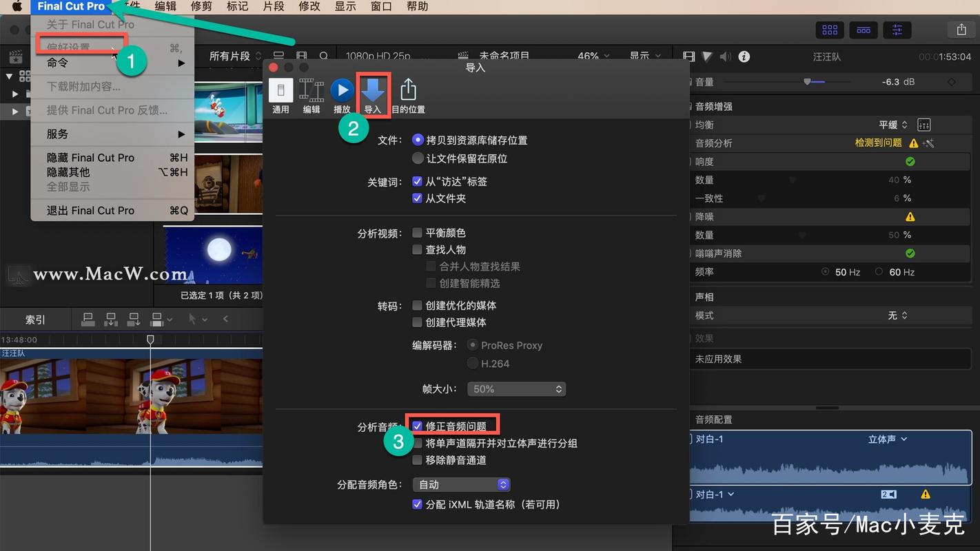The width and height of the screenshot is (980, 551).
Task: Click the magic wand audio auto-enhance icon
Action: tap(928, 143)
